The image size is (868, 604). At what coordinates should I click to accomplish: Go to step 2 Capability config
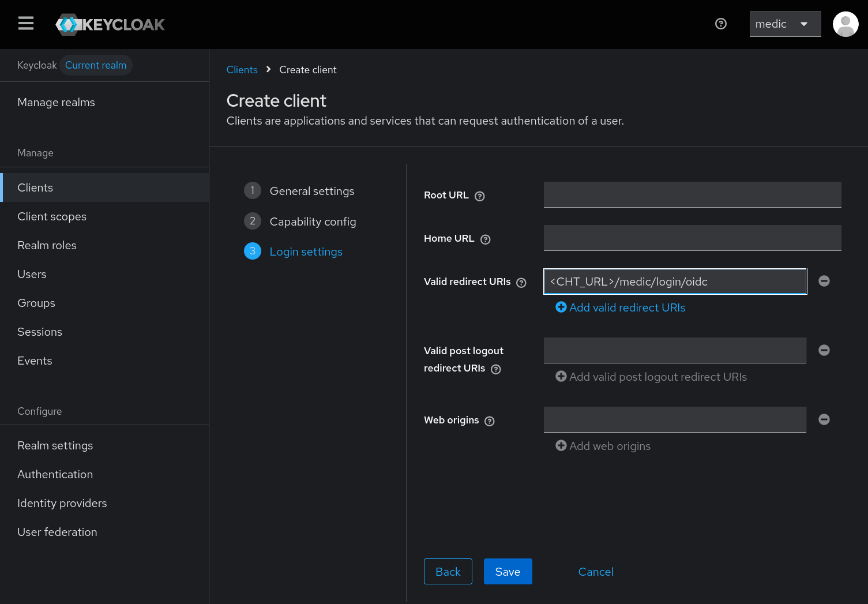[x=300, y=222]
